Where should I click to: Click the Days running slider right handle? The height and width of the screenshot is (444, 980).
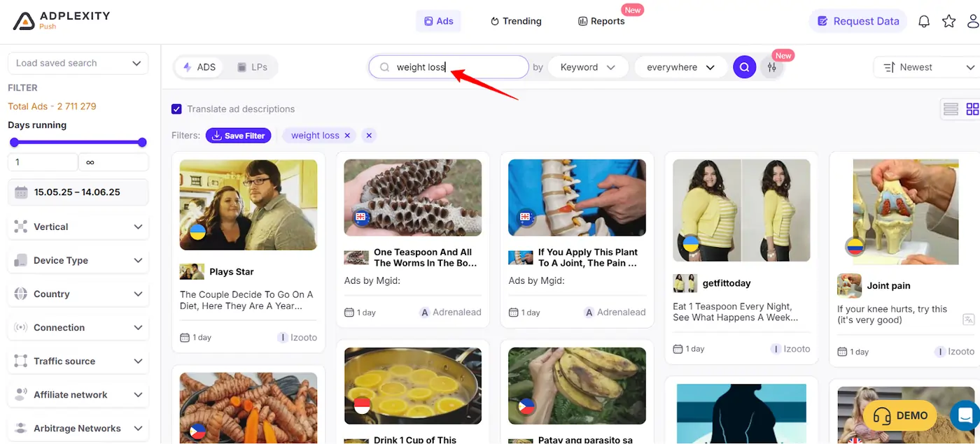pos(142,143)
